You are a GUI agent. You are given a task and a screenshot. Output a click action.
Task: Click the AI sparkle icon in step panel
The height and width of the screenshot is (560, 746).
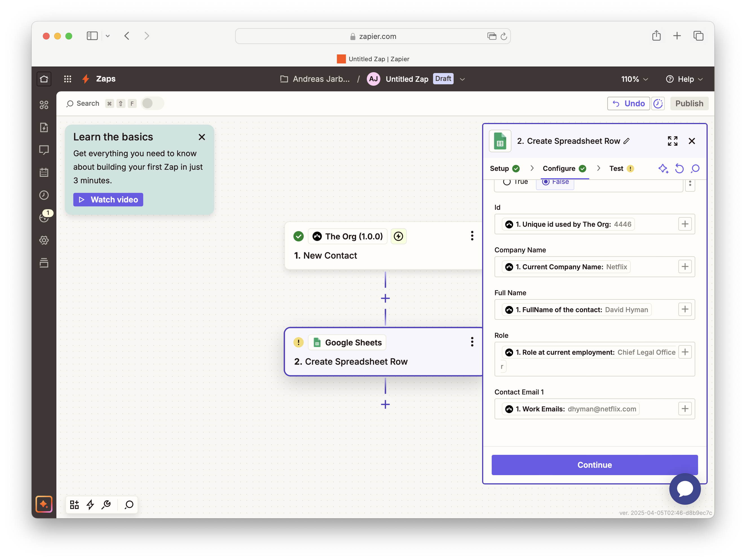tap(663, 168)
